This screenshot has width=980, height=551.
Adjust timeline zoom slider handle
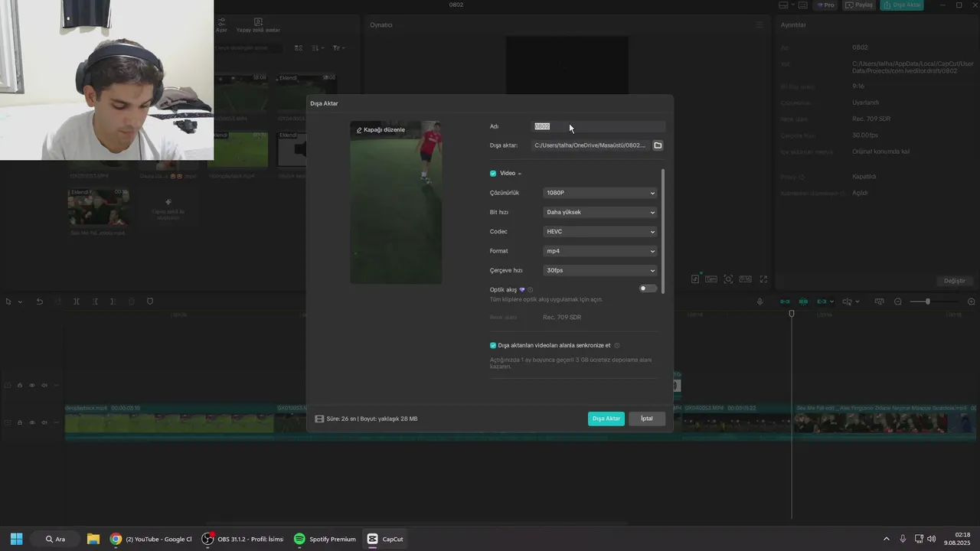point(928,302)
